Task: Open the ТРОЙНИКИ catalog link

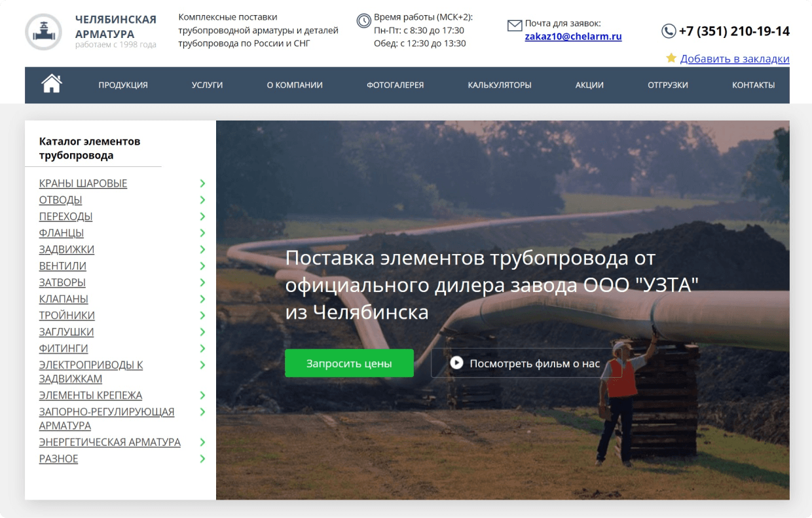Action: [x=67, y=316]
